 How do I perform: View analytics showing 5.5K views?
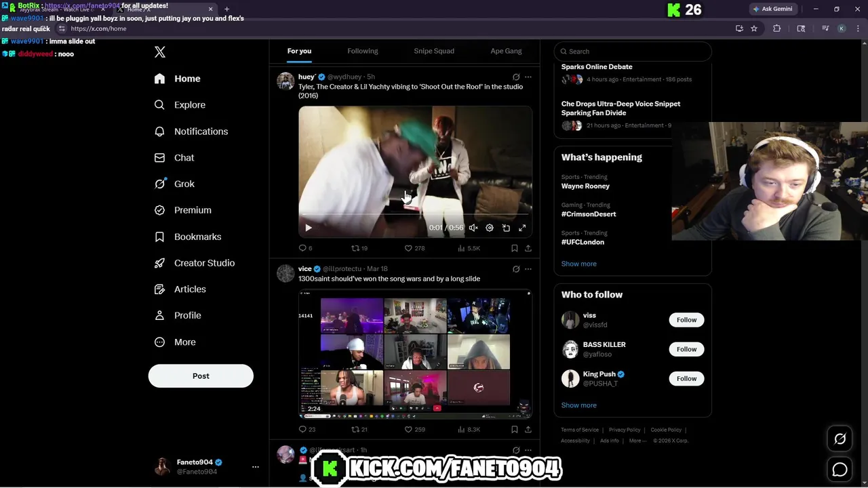click(x=469, y=248)
